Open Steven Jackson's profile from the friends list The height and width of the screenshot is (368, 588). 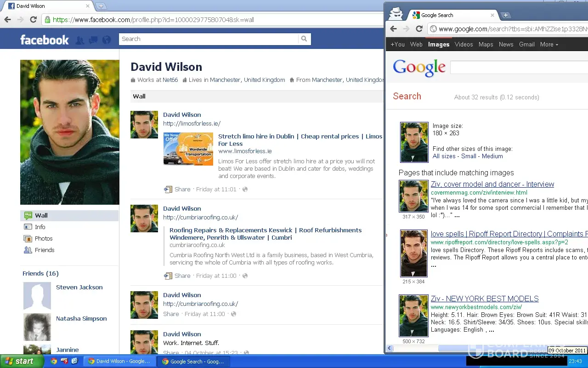coord(79,287)
